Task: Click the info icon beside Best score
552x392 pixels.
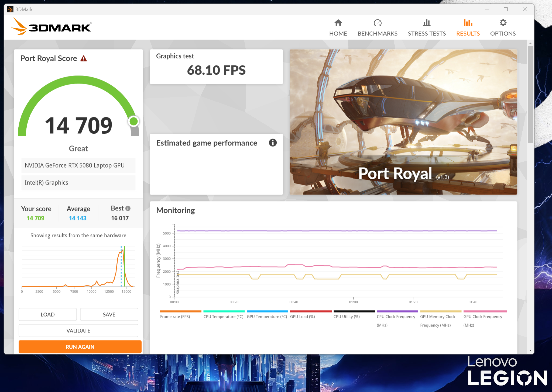Action: click(128, 208)
